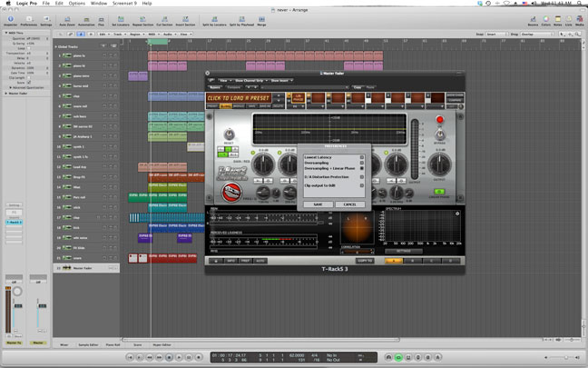Enable Clip output to 0dB checkbox
Viewport: 588px width, 368px height.
[x=361, y=185]
